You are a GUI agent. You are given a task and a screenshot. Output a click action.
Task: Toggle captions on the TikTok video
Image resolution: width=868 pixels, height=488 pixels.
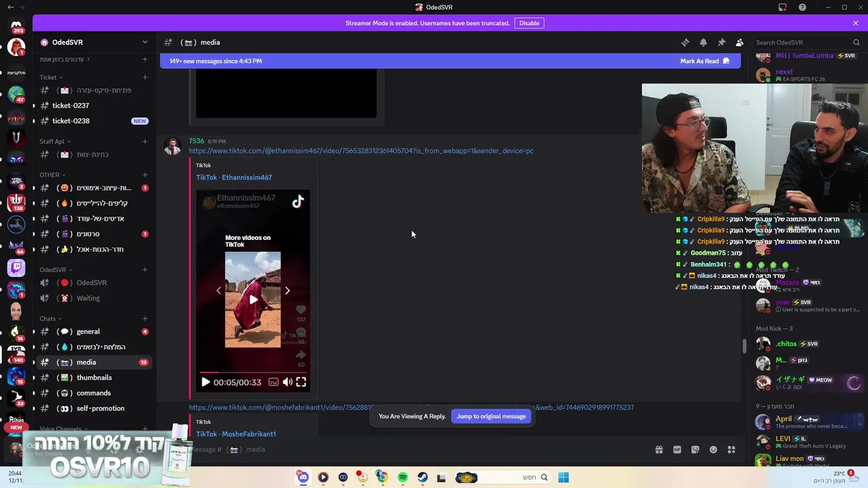pyautogui.click(x=273, y=382)
